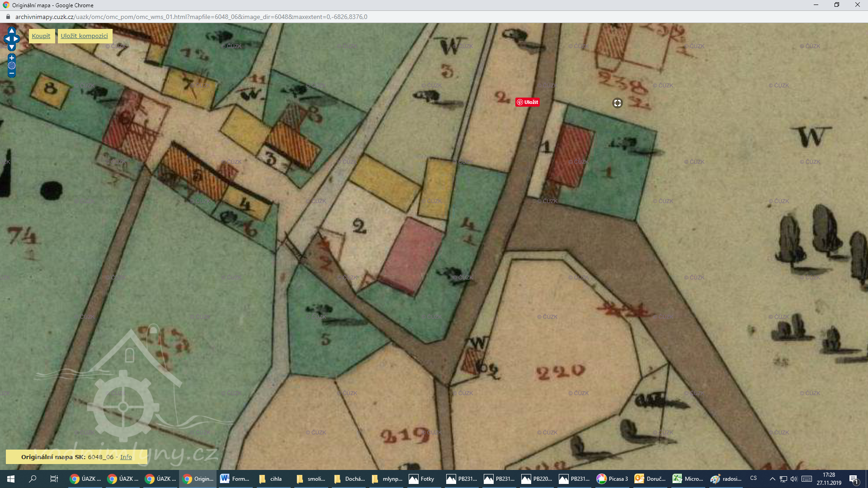Open the Fotky taskbar item
Screen dimensions: 868x488
422,479
